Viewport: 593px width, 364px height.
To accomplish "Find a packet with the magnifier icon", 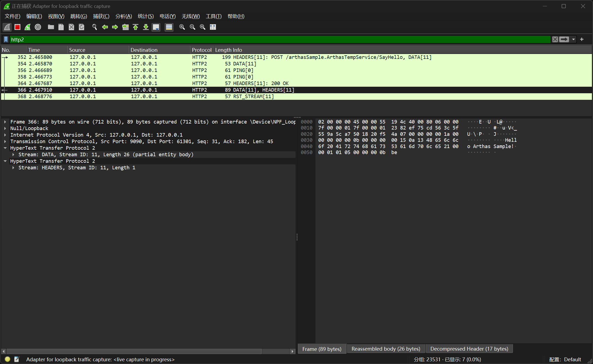I will [x=94, y=27].
